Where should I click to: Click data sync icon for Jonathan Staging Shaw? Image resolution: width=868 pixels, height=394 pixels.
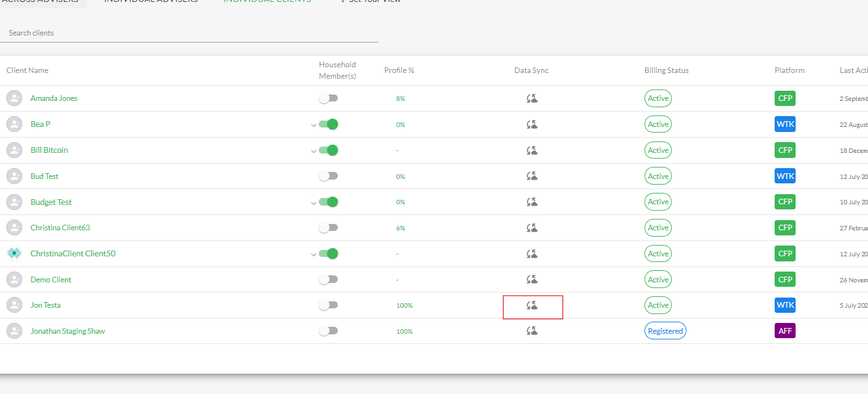[x=532, y=331]
